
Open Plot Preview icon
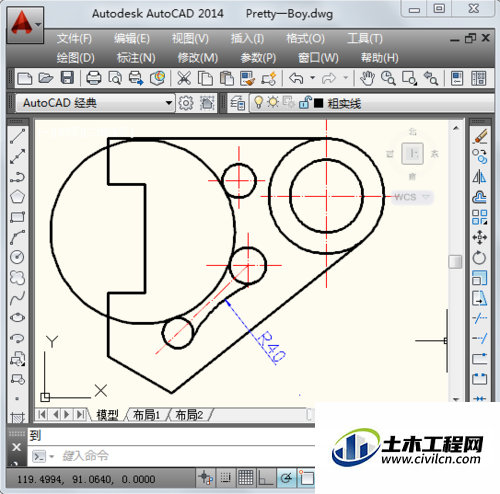[x=115, y=79]
